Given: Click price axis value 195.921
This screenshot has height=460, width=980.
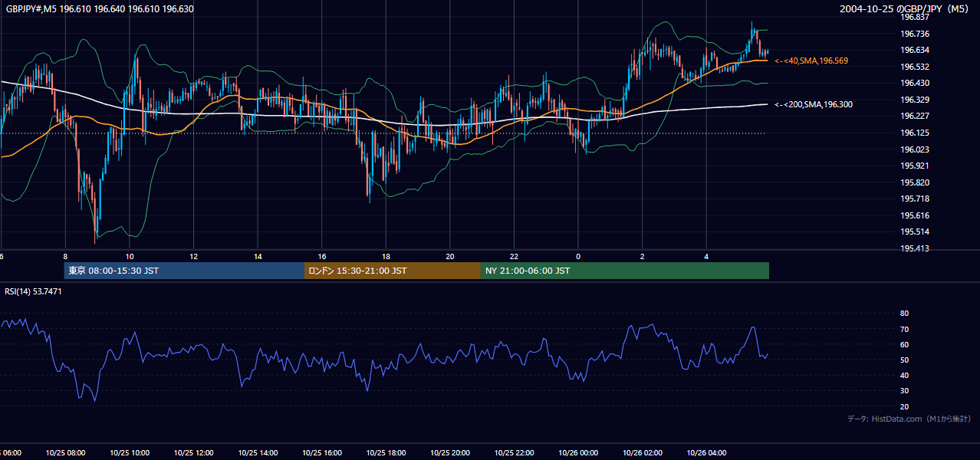Looking at the screenshot, I should [915, 166].
